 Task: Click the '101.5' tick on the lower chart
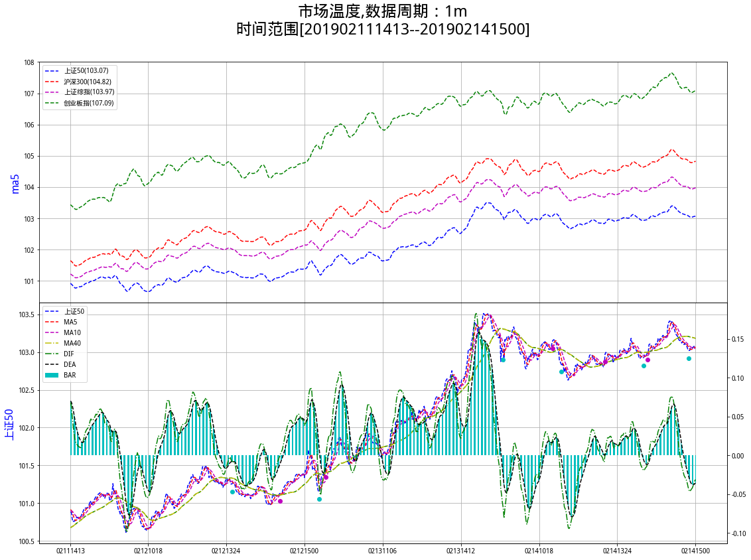(x=27, y=466)
